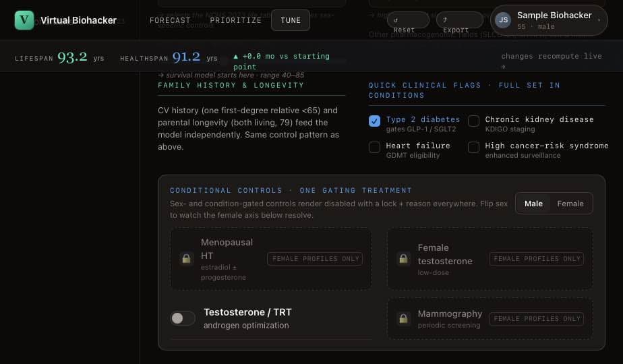Screen dimensions: 623x364
Task: Select Male in the sex toggle
Action: point(533,204)
